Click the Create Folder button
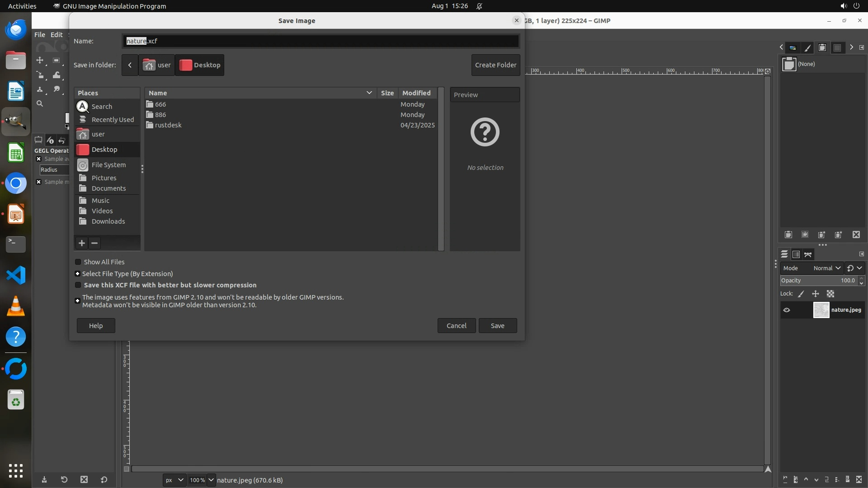The width and height of the screenshot is (868, 488). coord(495,65)
